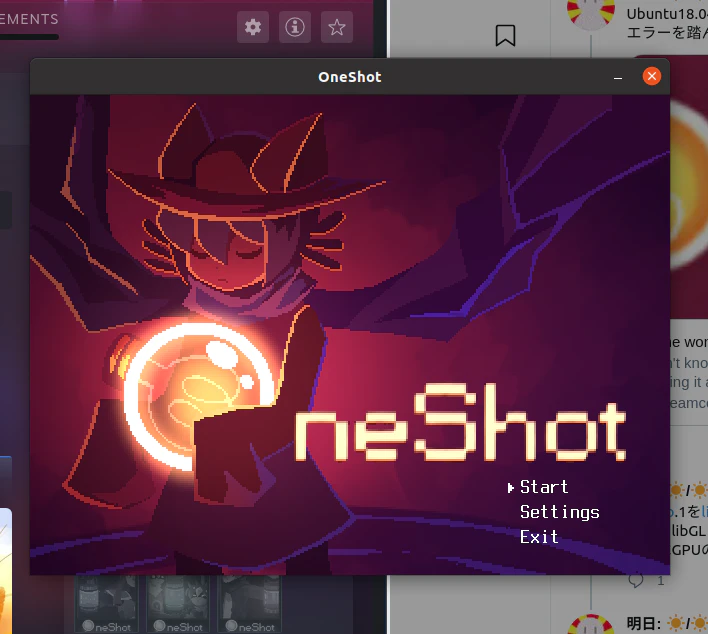This screenshot has width=708, height=634.
Task: Click the bookmark icon in the browser window
Action: (505, 35)
